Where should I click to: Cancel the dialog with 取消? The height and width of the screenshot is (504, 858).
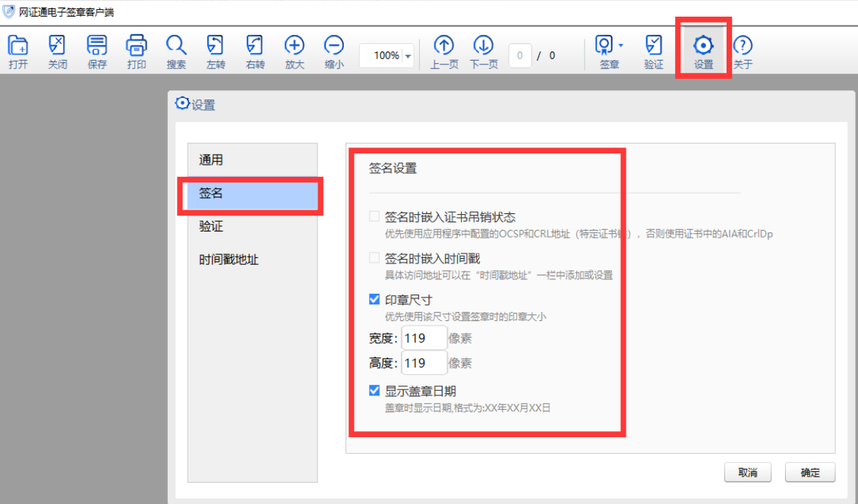(x=747, y=472)
